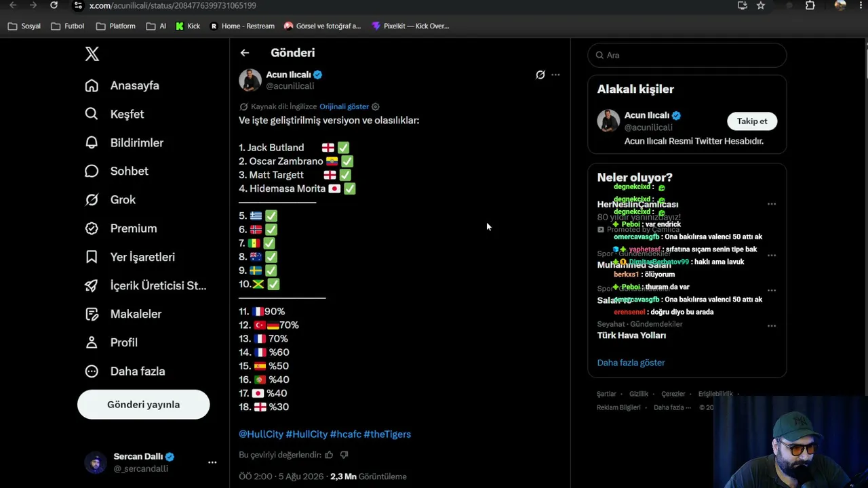The image size is (868, 488).
Task: Click the Keşfet search icon
Action: pyautogui.click(x=92, y=114)
